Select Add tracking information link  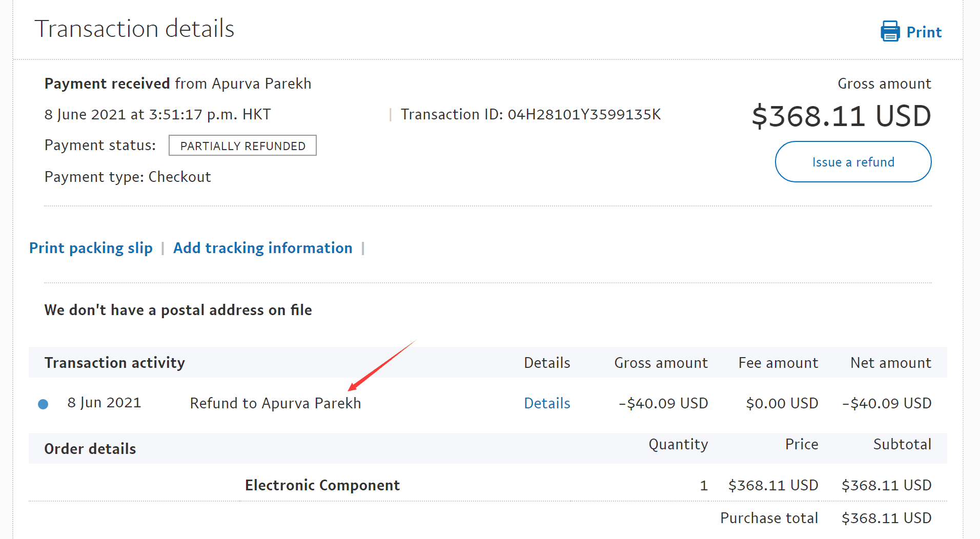262,248
